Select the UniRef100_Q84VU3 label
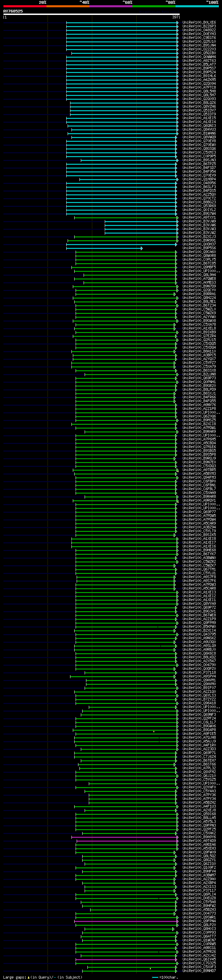 coord(199,129)
